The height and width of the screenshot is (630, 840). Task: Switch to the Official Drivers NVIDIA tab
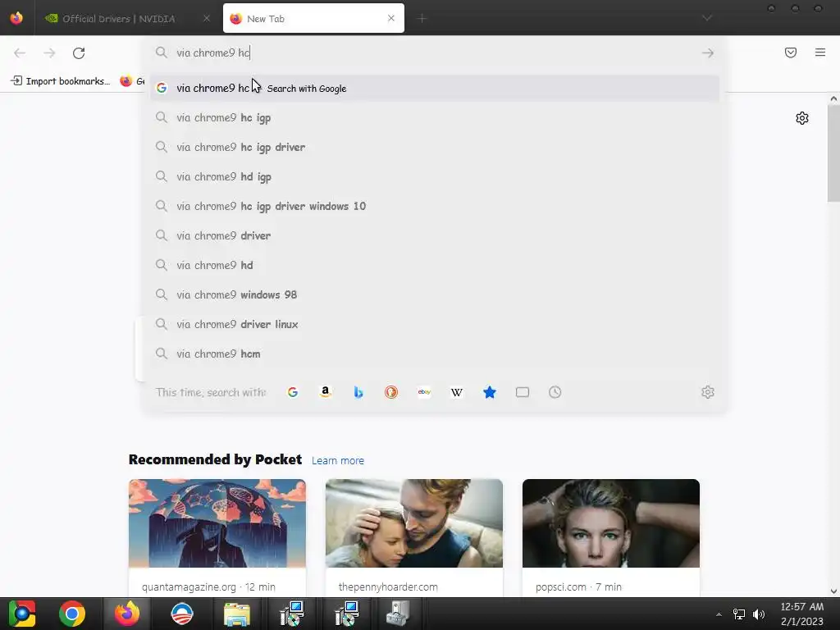(126, 18)
